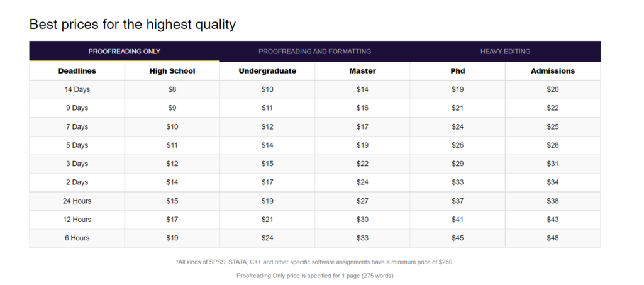
Task: Click the High School column header
Action: tap(172, 71)
